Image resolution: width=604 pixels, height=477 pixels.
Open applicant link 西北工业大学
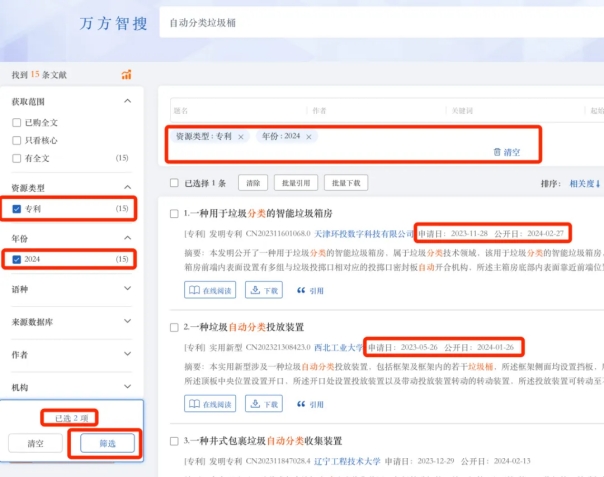point(336,347)
